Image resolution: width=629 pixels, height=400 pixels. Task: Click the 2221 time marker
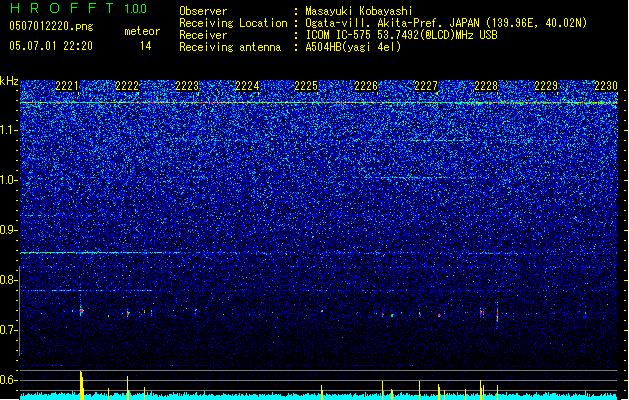[x=67, y=86]
